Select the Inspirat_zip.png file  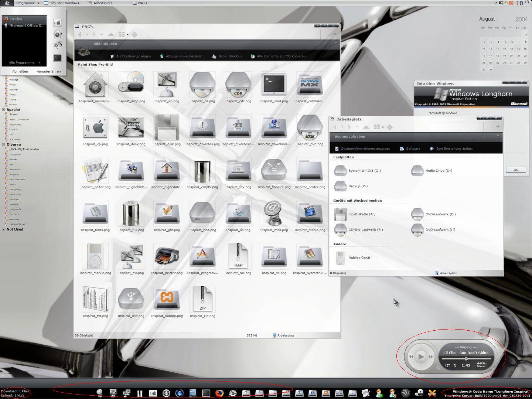pyautogui.click(x=202, y=303)
